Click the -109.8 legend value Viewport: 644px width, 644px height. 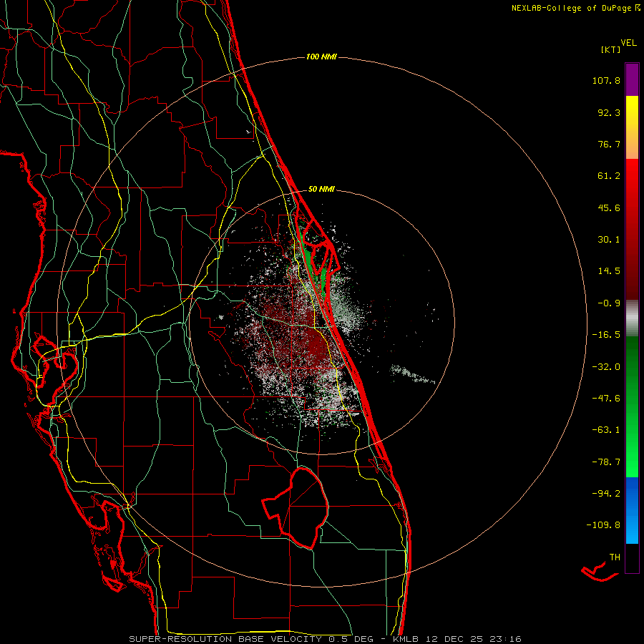[x=603, y=525]
